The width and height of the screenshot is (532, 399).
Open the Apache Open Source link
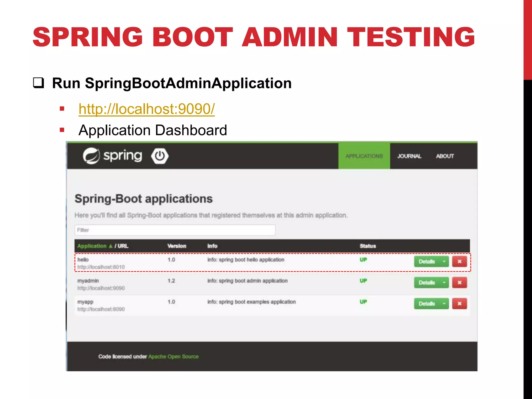coord(173,357)
